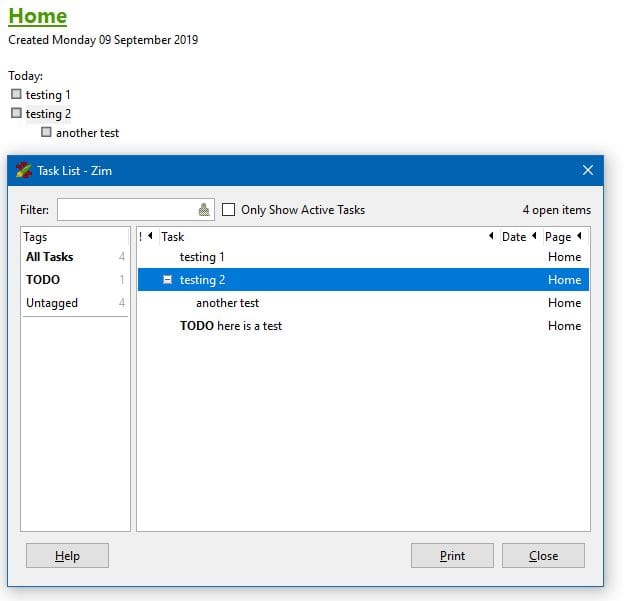Sort tasks by the Page column
The height and width of the screenshot is (601, 642).
558,237
